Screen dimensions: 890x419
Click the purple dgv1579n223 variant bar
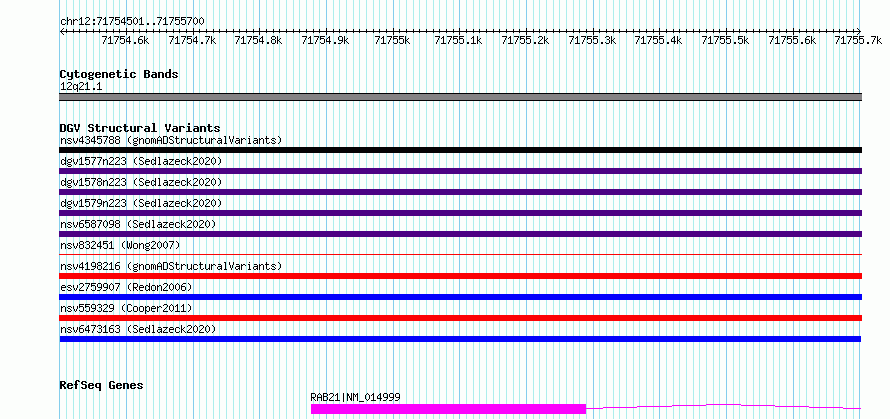(x=460, y=213)
